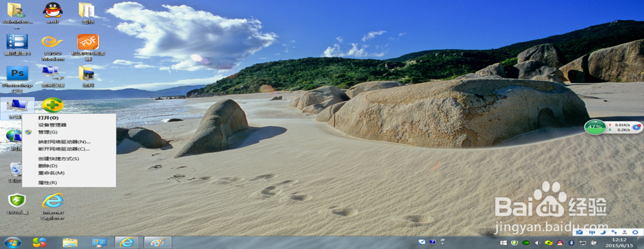Switch to the Internet Explorer taskbar button

point(126,243)
